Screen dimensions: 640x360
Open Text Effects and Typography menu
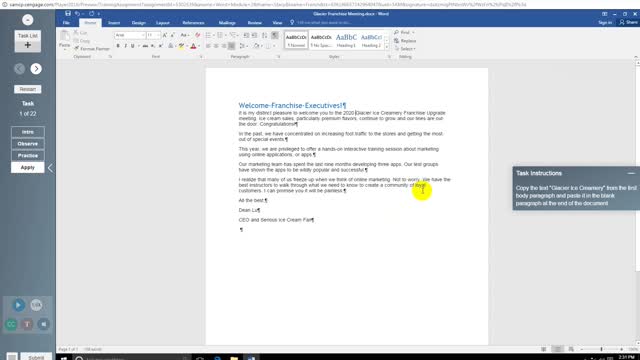[171, 46]
